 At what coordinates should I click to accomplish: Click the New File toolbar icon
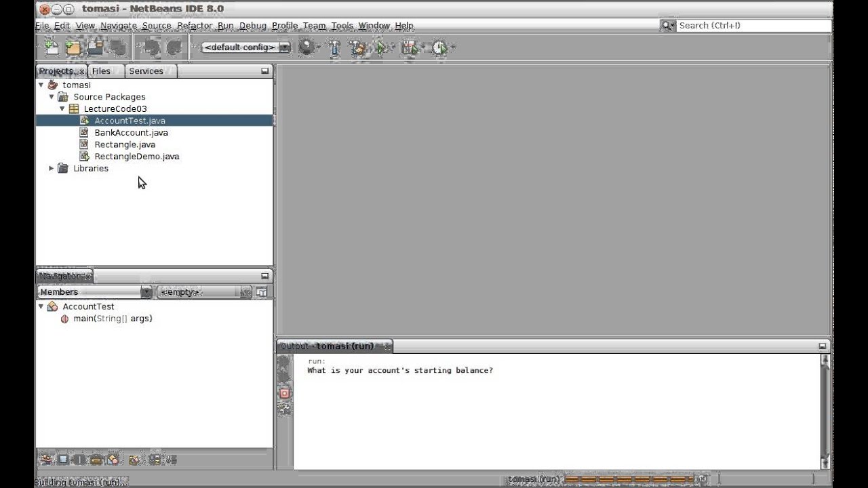(52, 47)
